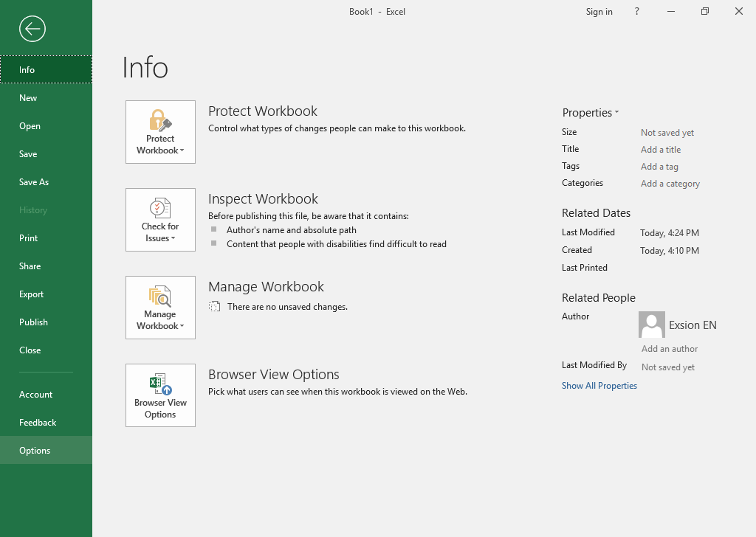Click the Inspect Workbook heading
The image size is (756, 537).
tap(264, 199)
